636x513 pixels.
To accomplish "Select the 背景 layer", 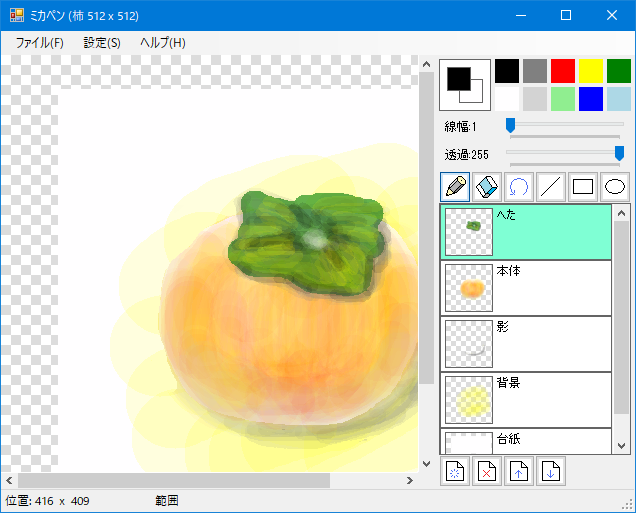I will click(526, 400).
